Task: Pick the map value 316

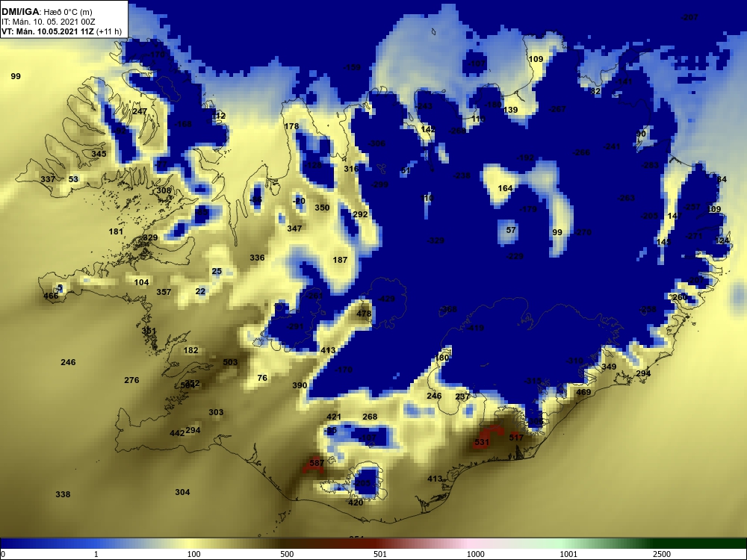Action: point(351,169)
